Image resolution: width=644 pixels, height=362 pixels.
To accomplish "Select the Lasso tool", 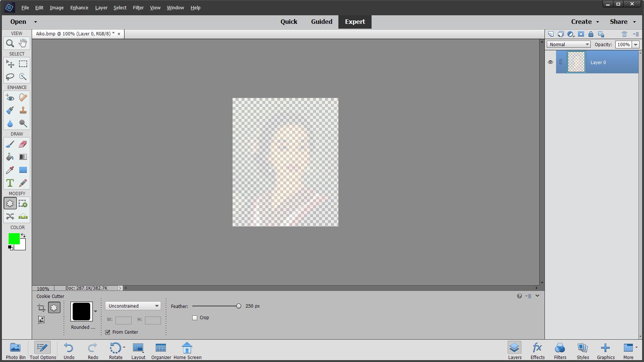I will (x=10, y=77).
